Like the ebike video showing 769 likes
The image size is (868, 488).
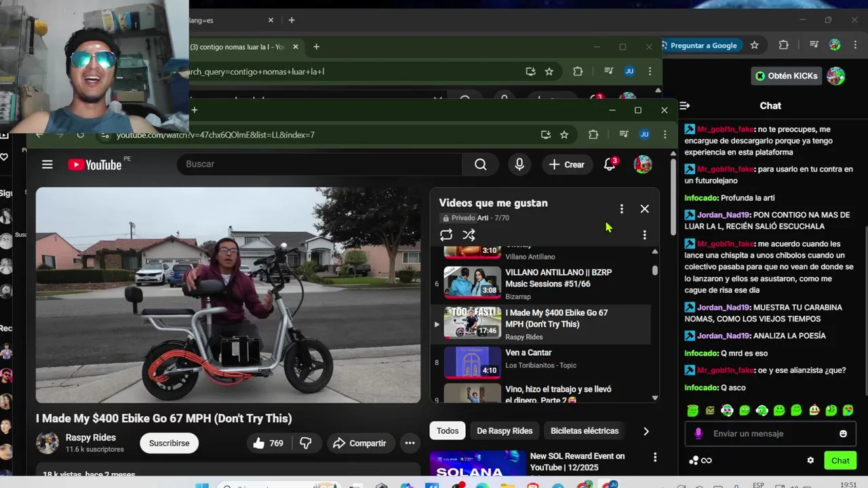point(269,443)
